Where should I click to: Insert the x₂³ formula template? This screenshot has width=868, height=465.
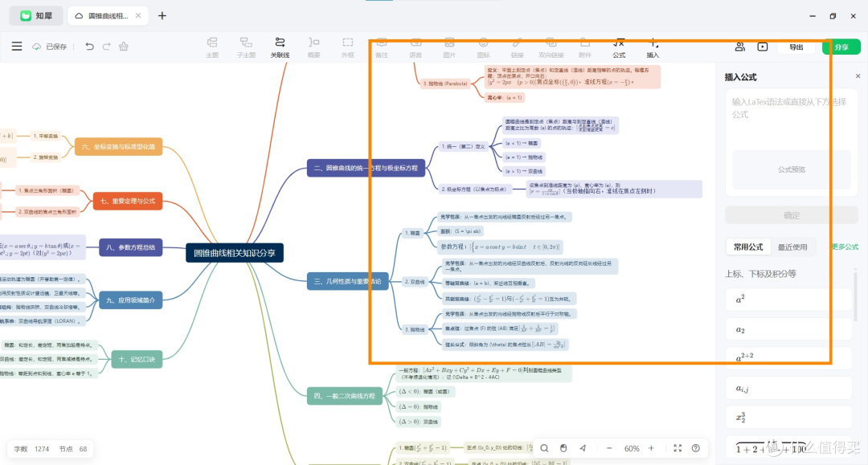pyautogui.click(x=789, y=418)
